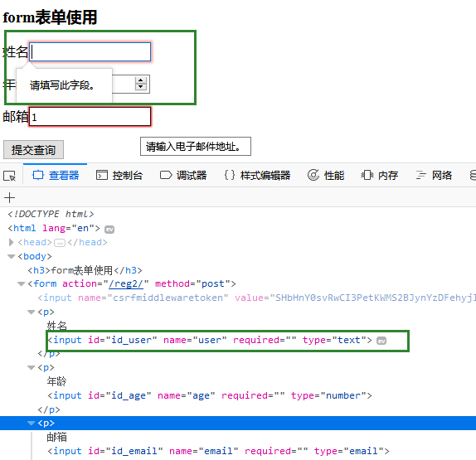The image size is (476, 460).
Task: Expand the collapsed head element
Action: click(12, 242)
